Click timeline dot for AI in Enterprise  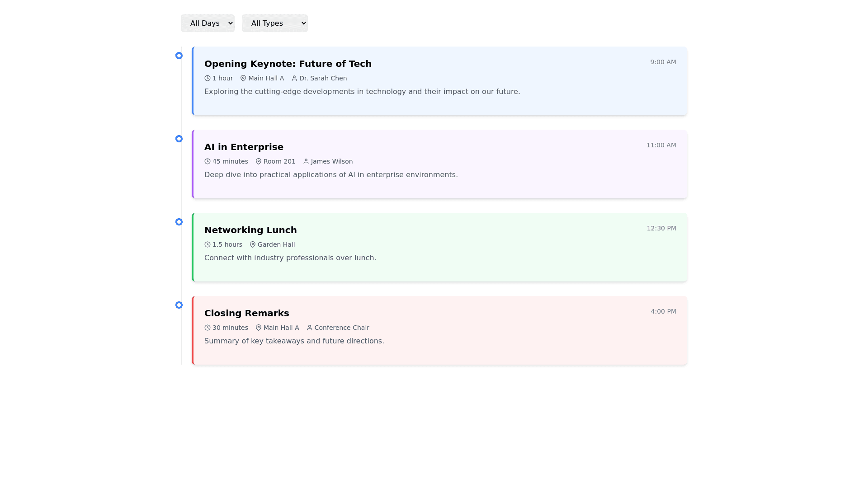(179, 139)
